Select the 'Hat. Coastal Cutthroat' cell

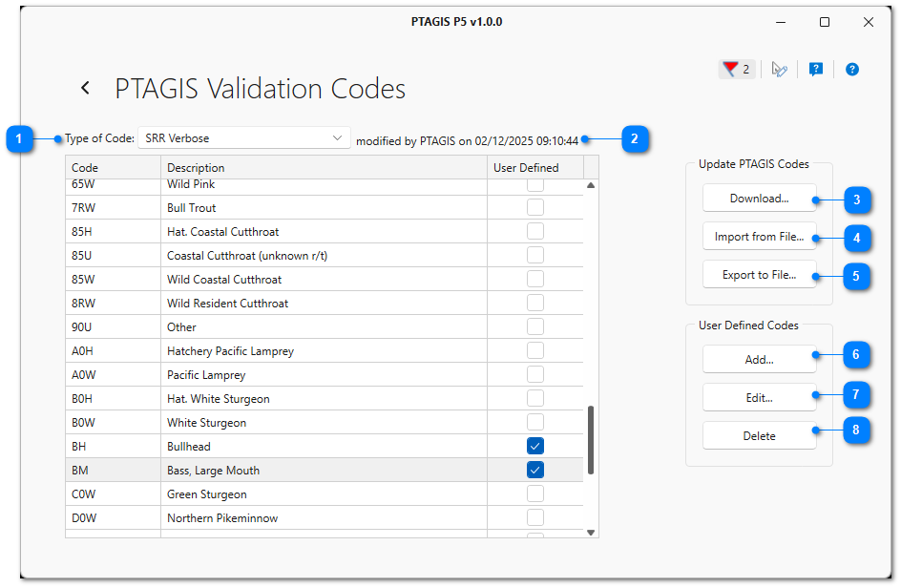[x=325, y=232]
